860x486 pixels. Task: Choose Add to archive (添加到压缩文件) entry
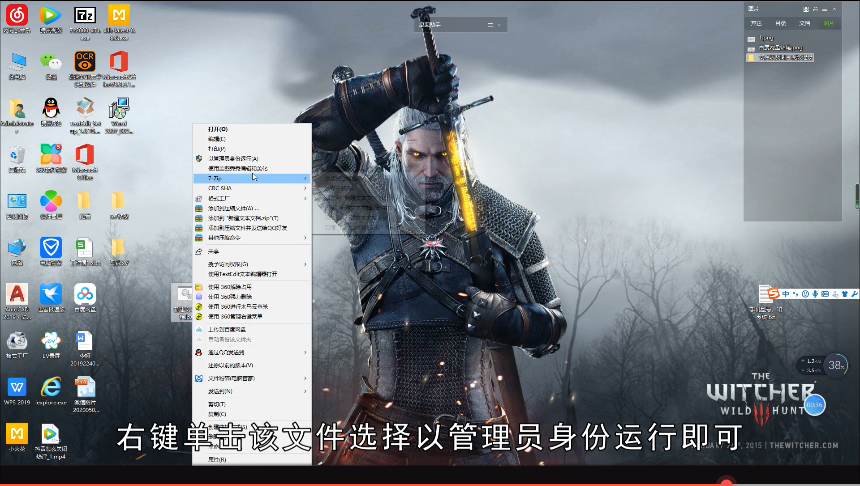252,208
